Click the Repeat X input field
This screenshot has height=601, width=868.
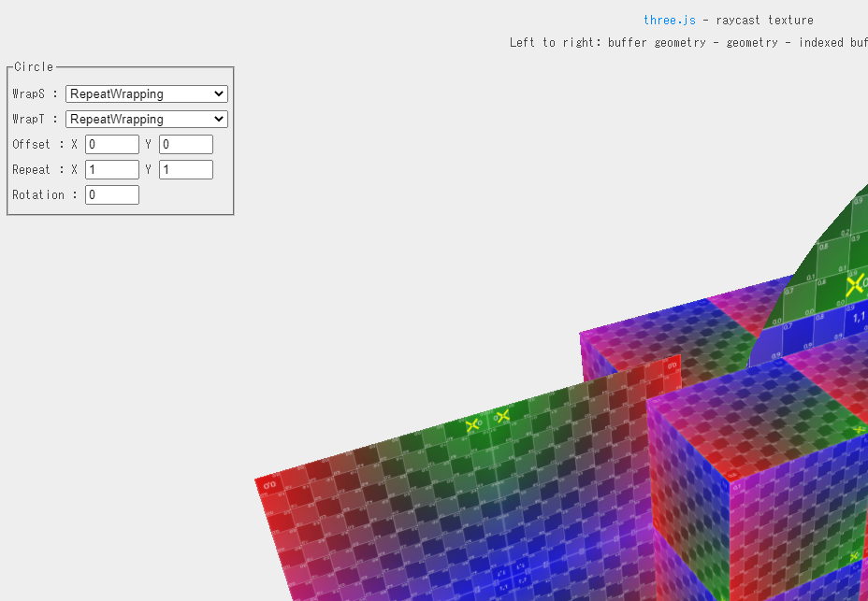tap(111, 169)
